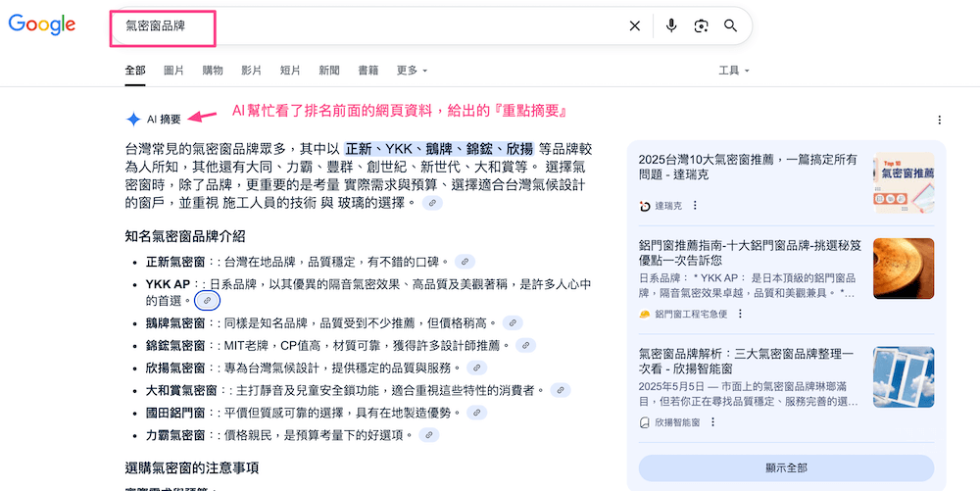
Task: Open the 氣密窗推薦 Top 10 thumbnail
Action: pyautogui.click(x=904, y=182)
